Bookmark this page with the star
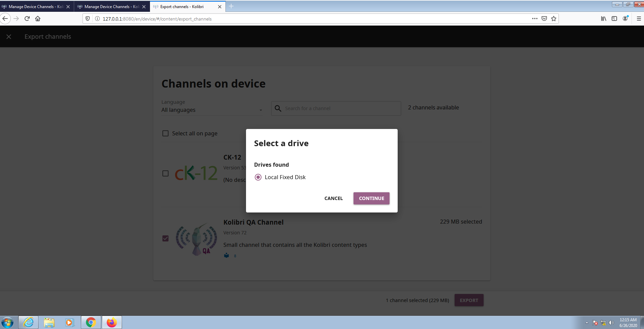This screenshot has height=329, width=644. point(553,19)
